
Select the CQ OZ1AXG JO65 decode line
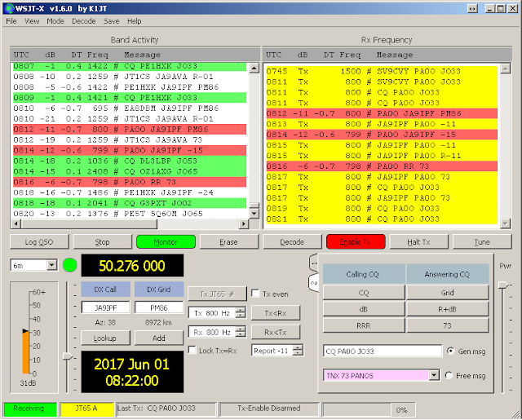pos(130,172)
